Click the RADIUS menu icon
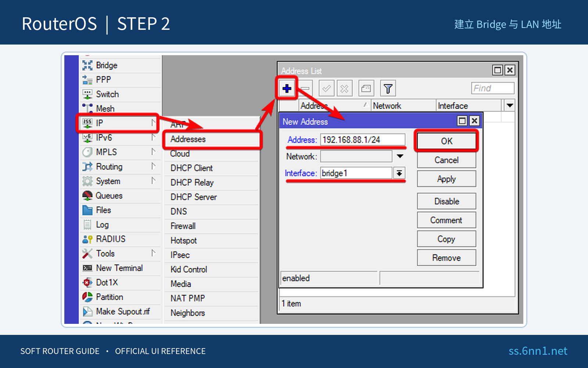The image size is (588, 368). (x=87, y=239)
